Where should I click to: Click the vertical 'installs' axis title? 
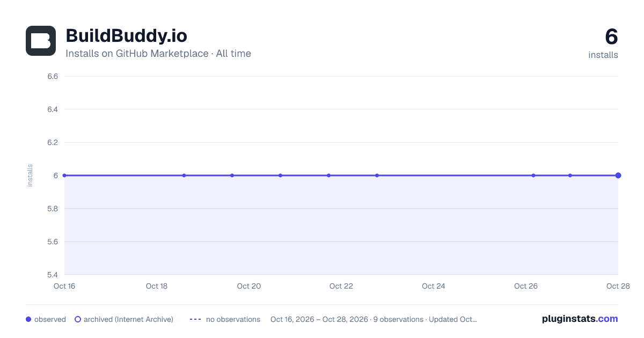[30, 175]
